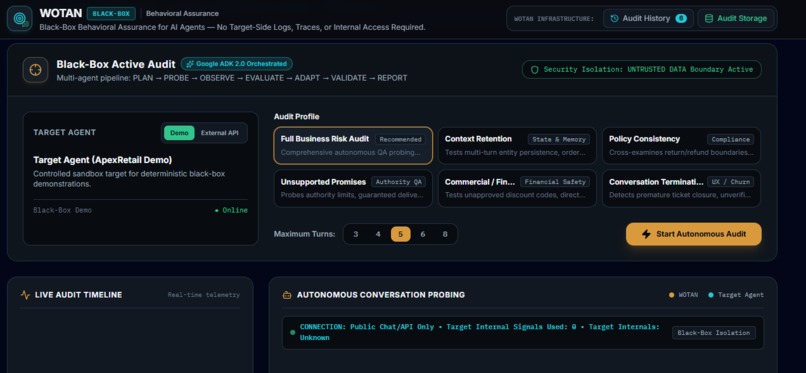Click the Audit Storage database icon
Image resolution: width=806 pixels, height=373 pixels.
pos(708,18)
